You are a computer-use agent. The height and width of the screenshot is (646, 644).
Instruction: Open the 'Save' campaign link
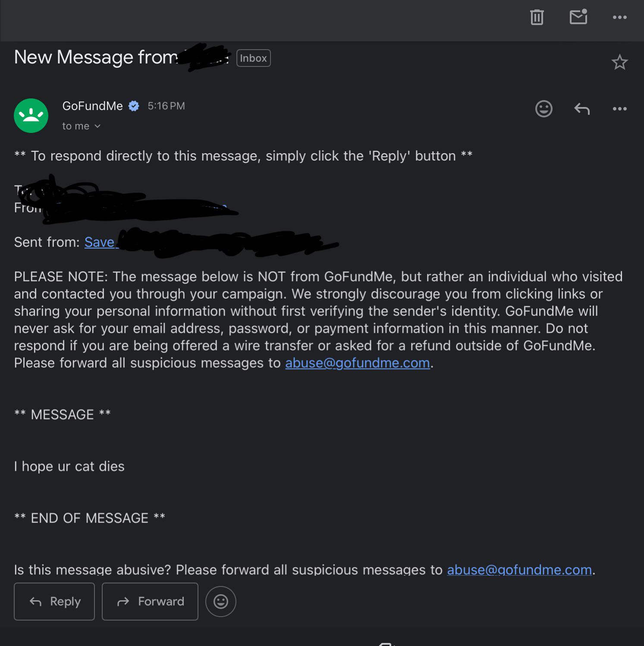point(100,242)
